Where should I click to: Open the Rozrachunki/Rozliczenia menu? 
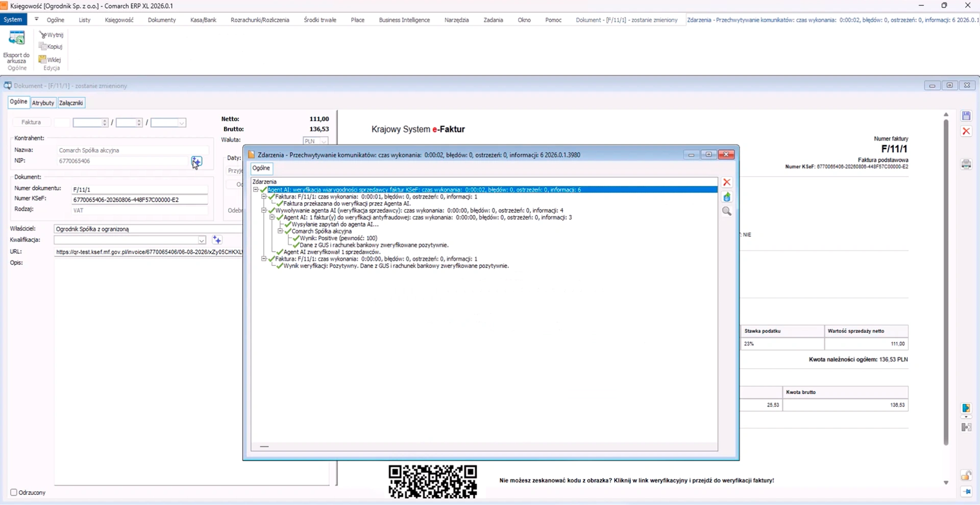pos(260,20)
